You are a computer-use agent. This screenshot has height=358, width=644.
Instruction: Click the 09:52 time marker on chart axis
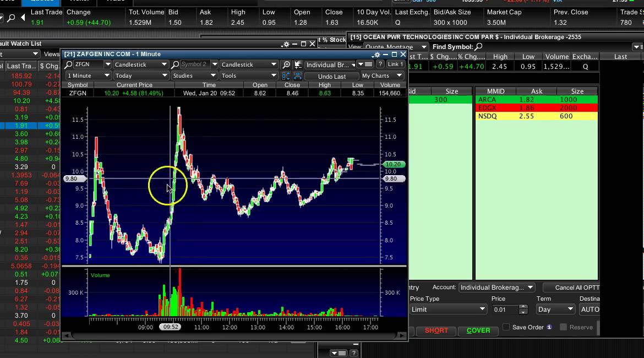coord(171,327)
